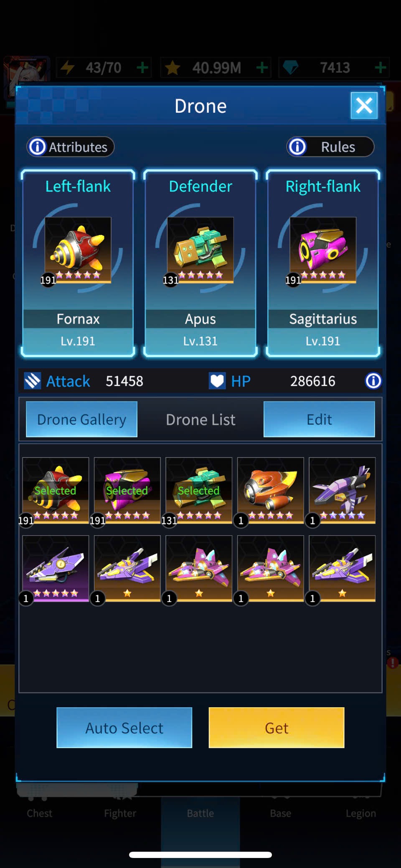
Task: Deselect the selected green Apus in gallery
Action: point(199,491)
